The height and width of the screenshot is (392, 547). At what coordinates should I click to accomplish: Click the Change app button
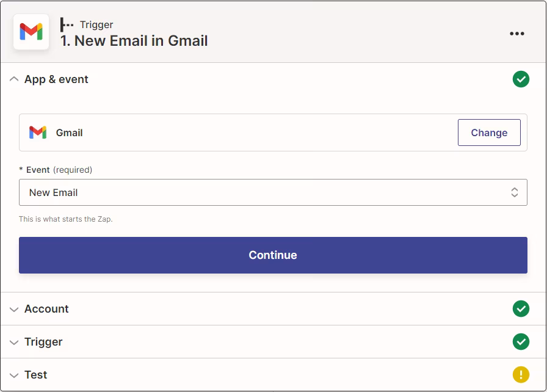pos(489,132)
